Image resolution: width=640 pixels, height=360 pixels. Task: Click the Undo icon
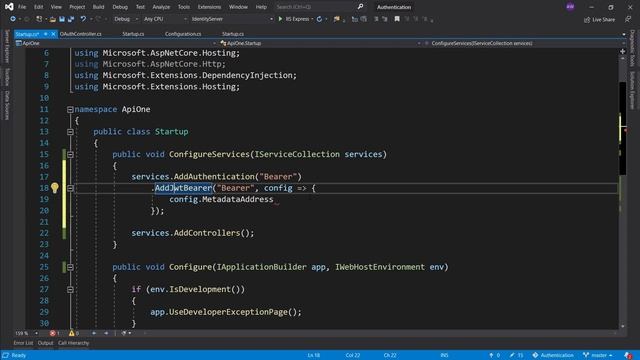click(x=83, y=19)
